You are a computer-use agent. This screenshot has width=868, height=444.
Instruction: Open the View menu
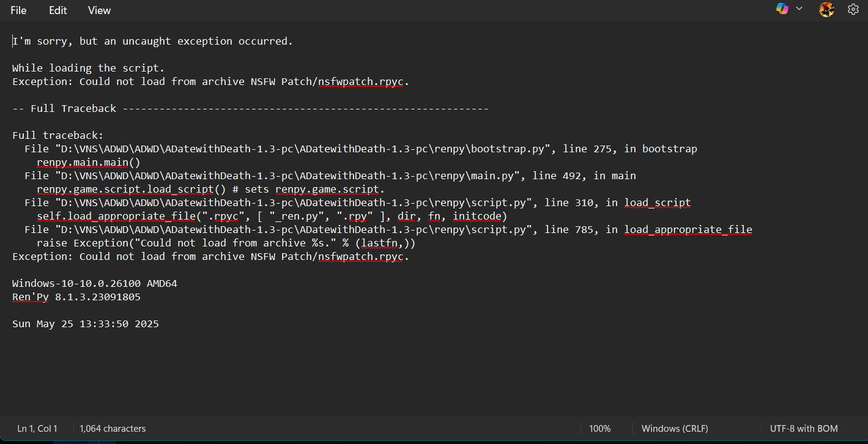pos(99,10)
